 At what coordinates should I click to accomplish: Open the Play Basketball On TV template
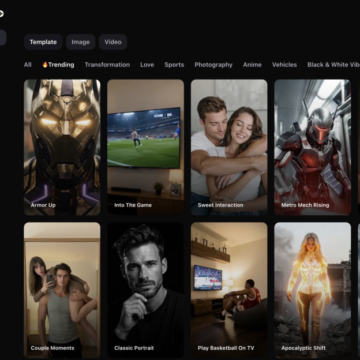pyautogui.click(x=229, y=290)
